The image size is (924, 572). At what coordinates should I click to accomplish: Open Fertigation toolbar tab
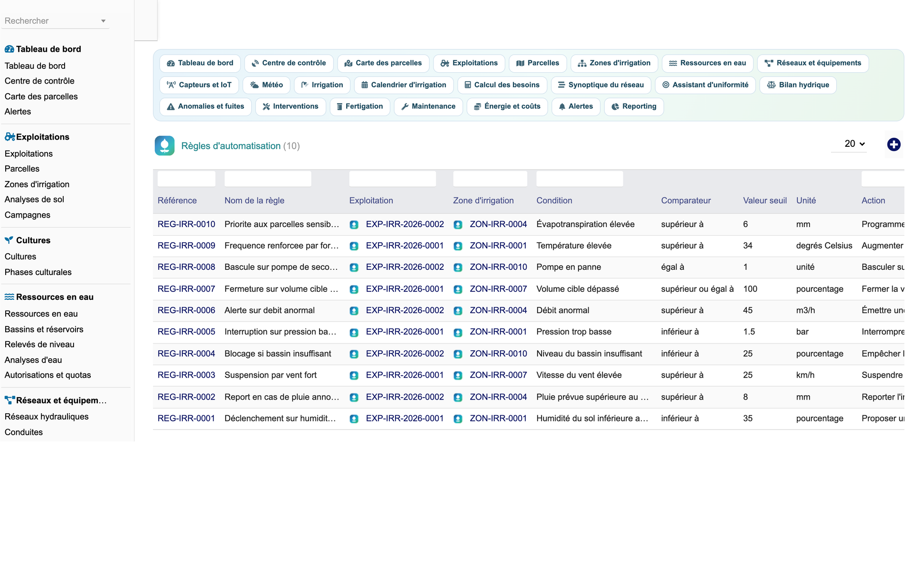(360, 106)
